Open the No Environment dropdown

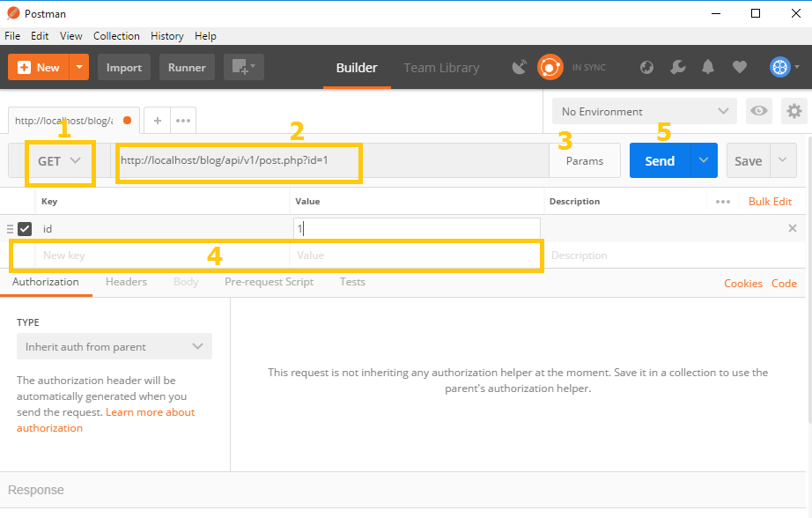click(644, 111)
